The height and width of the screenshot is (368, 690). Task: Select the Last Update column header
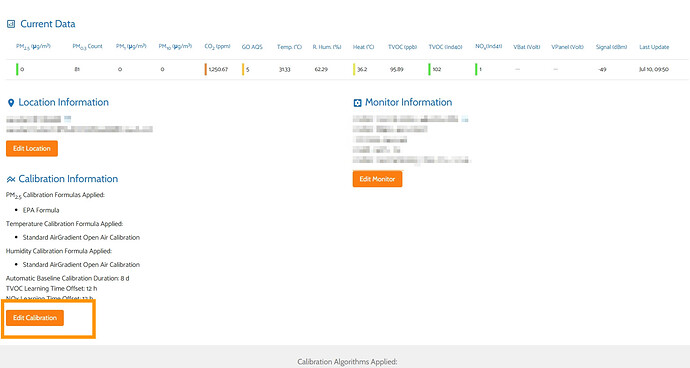[654, 47]
